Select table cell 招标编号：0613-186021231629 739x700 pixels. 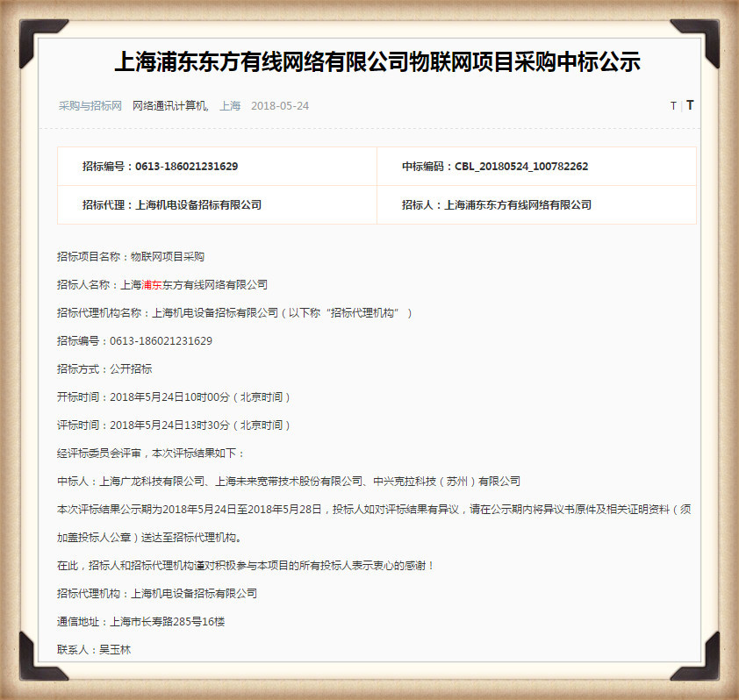tap(218, 167)
